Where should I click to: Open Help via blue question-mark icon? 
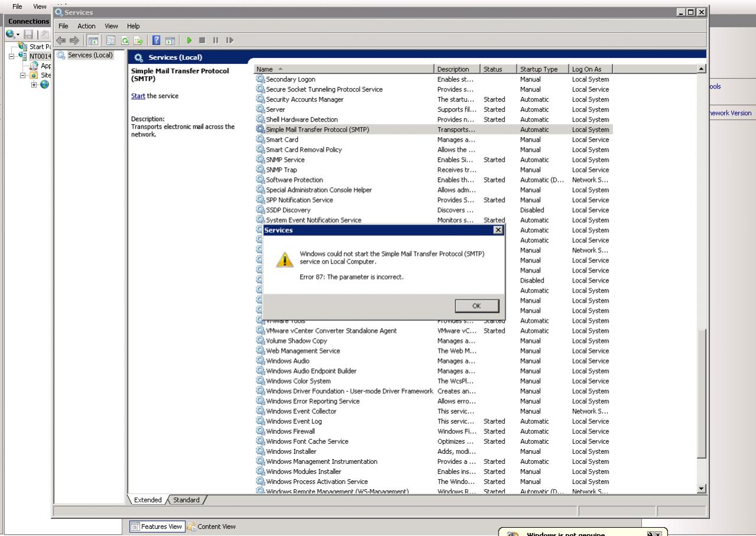click(157, 40)
